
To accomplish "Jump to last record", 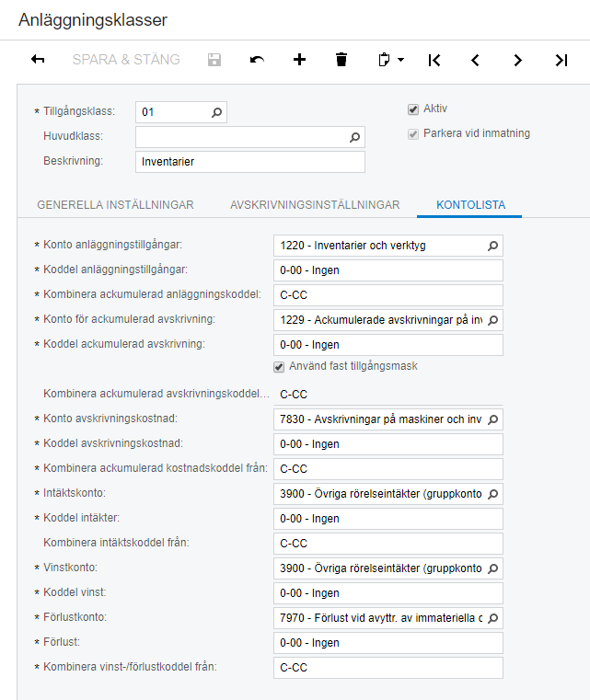I will (x=561, y=60).
